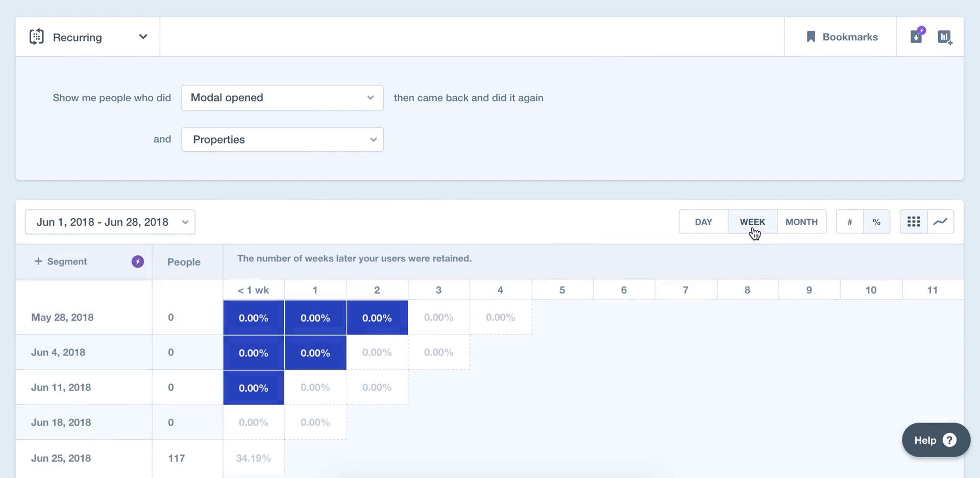Toggle values to count (#) mode
This screenshot has width=980, height=478.
click(850, 222)
